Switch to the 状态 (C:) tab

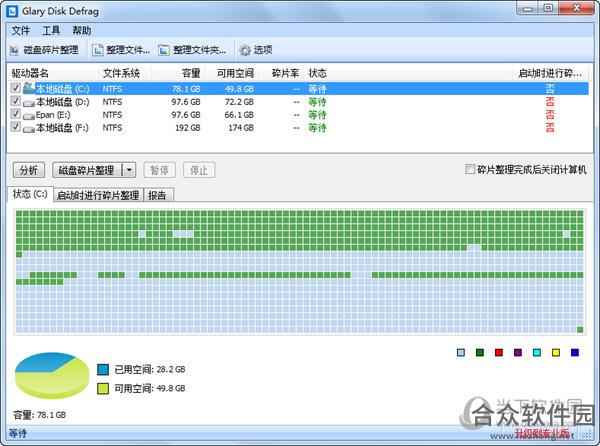30,194
